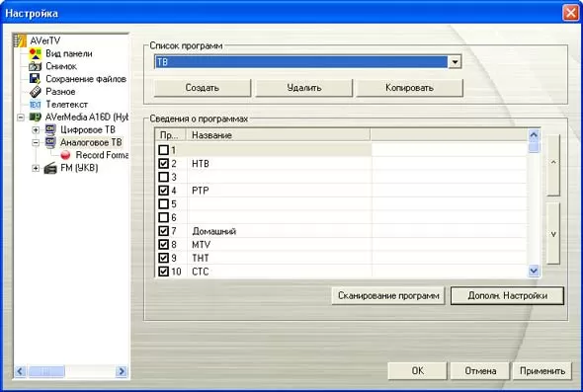Screen dimensions: 583x392
Task: Click the Снимок camera icon
Action: (36, 66)
